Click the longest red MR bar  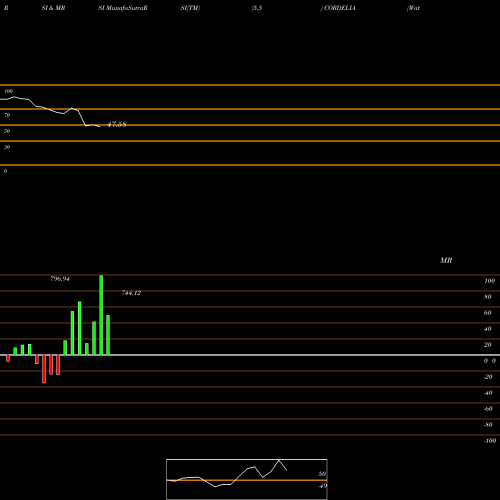pyautogui.click(x=44, y=369)
